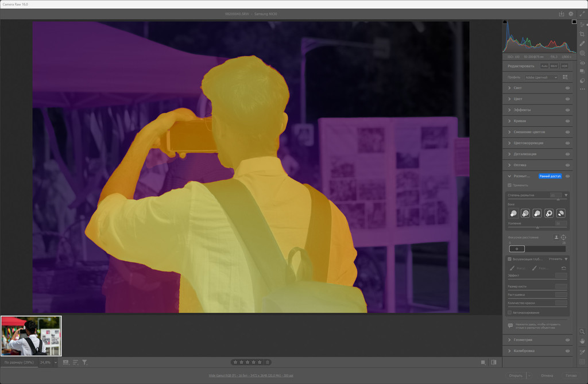
Task: Select the Zoom magnifier tool
Action: click(x=582, y=331)
